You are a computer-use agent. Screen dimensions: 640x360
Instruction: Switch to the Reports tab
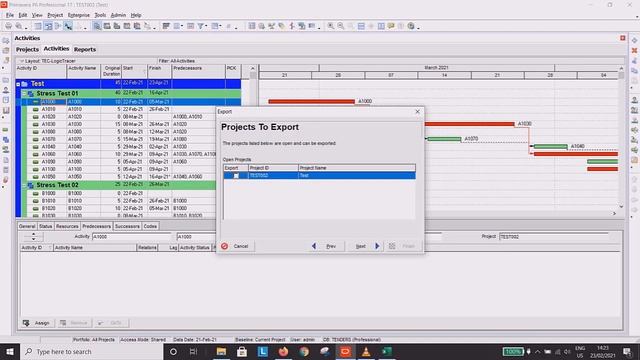coord(85,49)
